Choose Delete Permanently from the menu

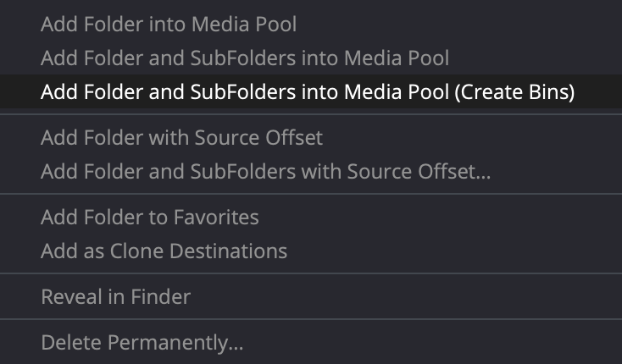142,343
